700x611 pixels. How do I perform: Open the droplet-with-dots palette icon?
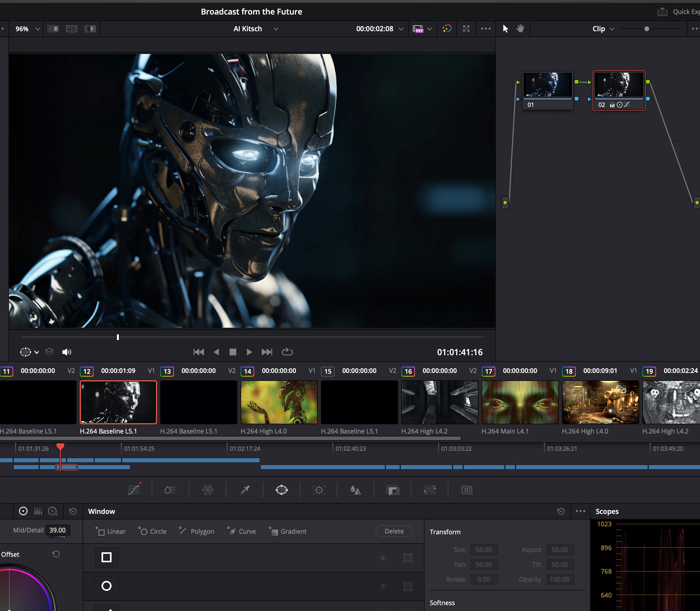(x=171, y=490)
